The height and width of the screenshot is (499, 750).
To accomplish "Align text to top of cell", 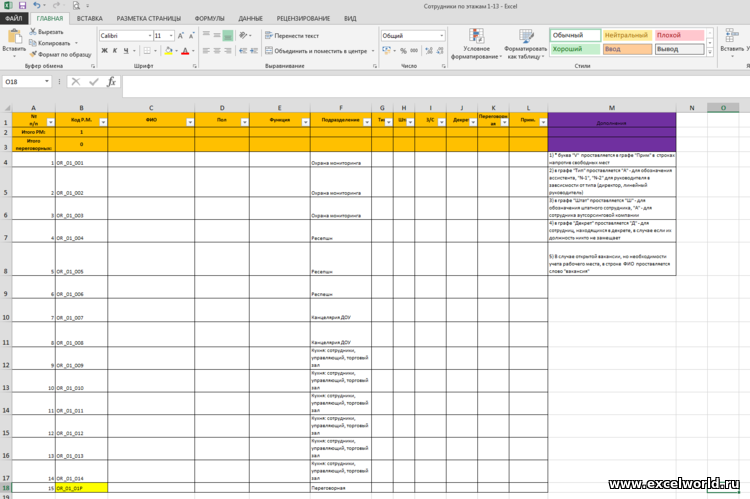I will click(x=206, y=35).
